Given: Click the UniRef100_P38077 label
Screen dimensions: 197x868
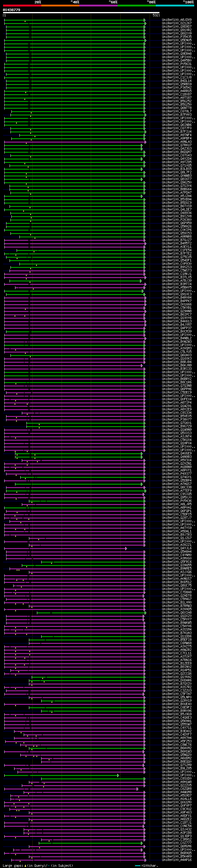Looking at the screenshot, I should coord(177,419).
